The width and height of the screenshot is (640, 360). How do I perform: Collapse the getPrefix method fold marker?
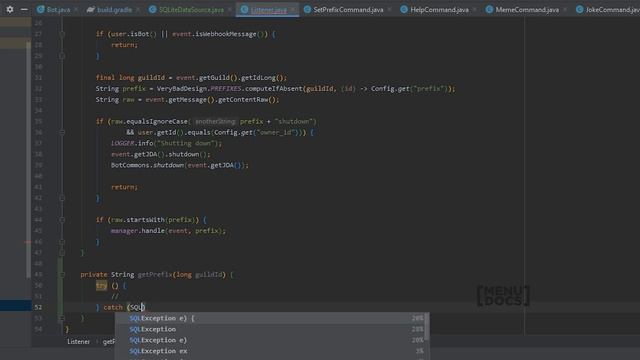[62, 275]
